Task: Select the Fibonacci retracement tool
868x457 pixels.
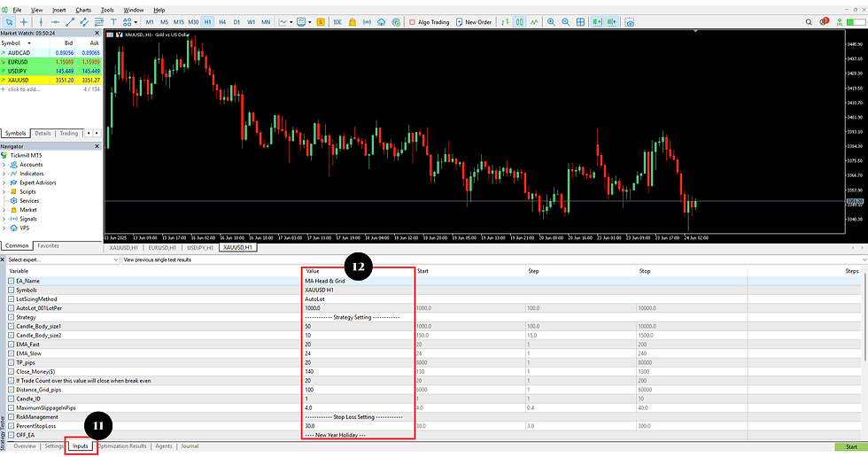Action: (98, 22)
